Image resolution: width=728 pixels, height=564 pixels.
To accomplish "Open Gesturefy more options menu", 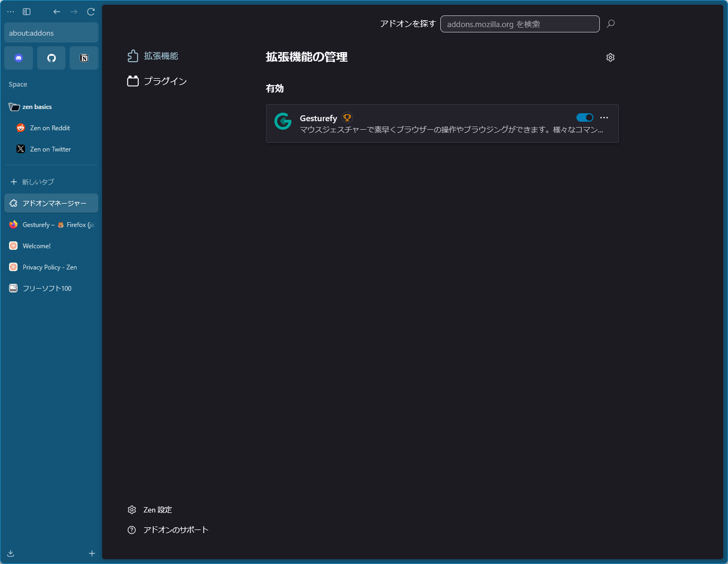I will point(604,117).
